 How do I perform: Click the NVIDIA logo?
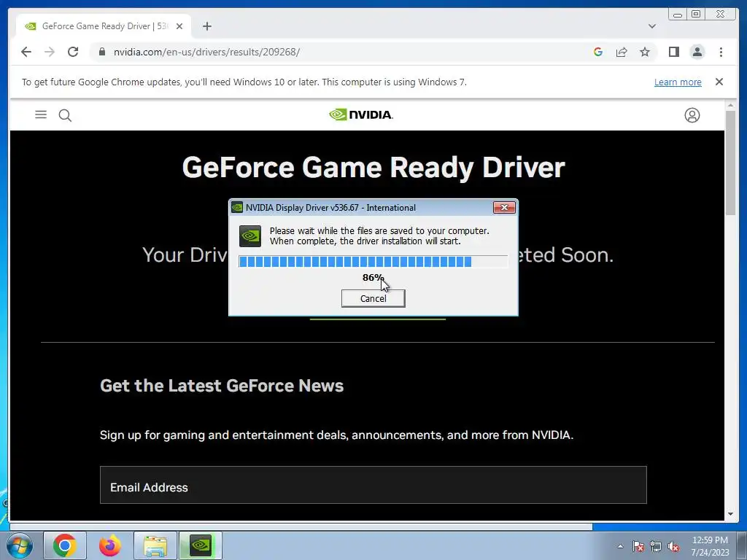[x=361, y=114]
